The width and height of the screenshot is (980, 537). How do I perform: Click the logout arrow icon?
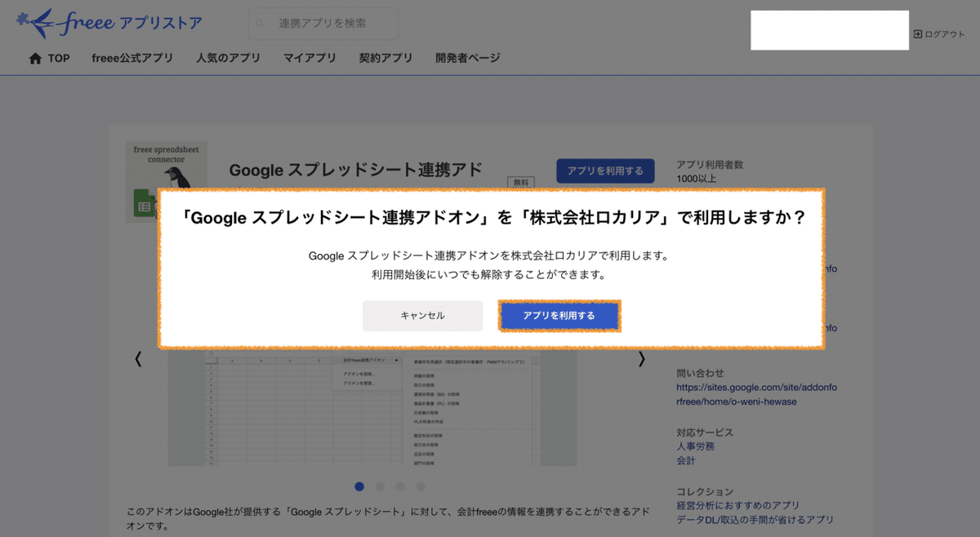tap(918, 34)
